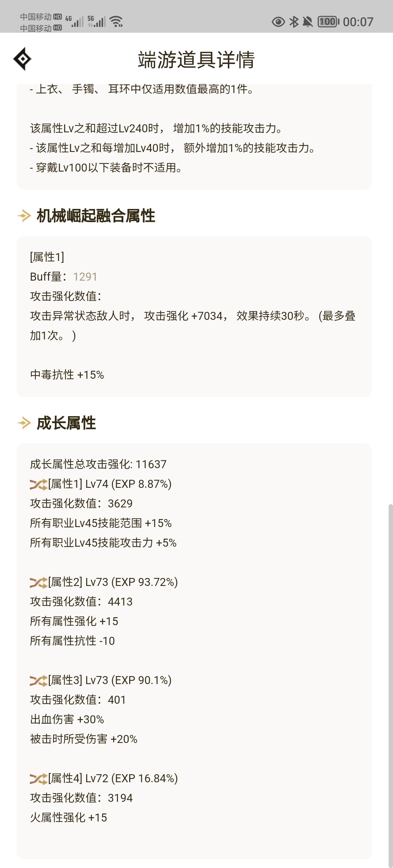Tap the 中毒抗性 +15% text line

[67, 375]
